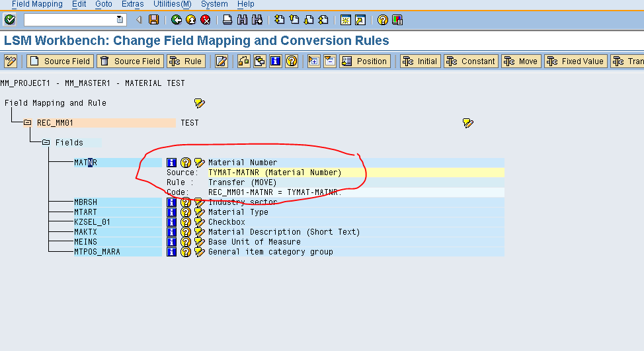Toggle Display/Change pencil-glasses icon
This screenshot has height=351, width=644.
11,61
